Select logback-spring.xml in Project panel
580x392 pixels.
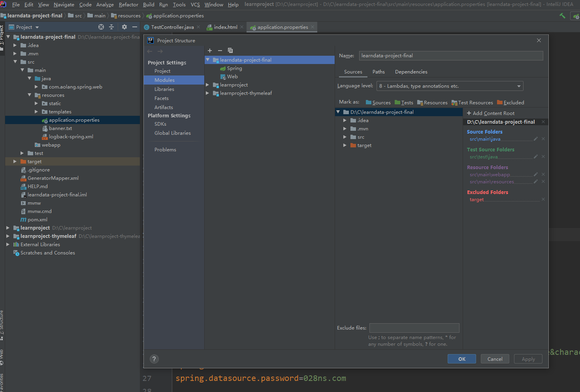click(68, 136)
